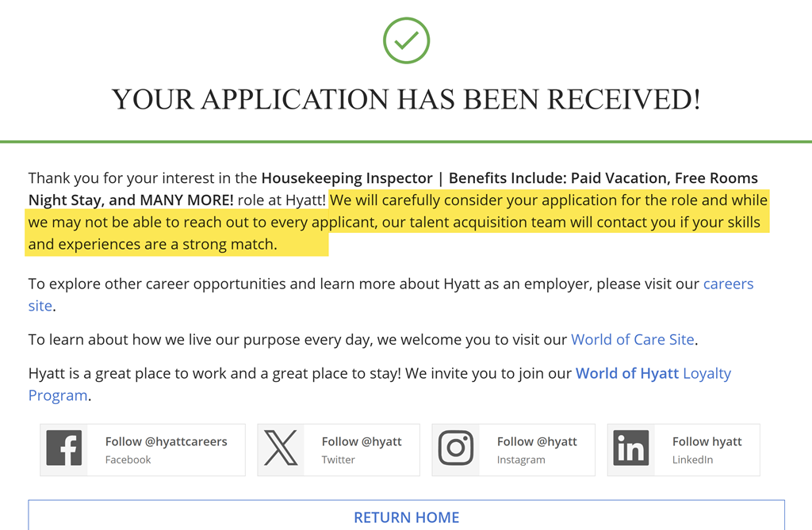Click the "Your Application Has Been Received!" heading
Image resolution: width=812 pixels, height=530 pixels.
(406, 100)
